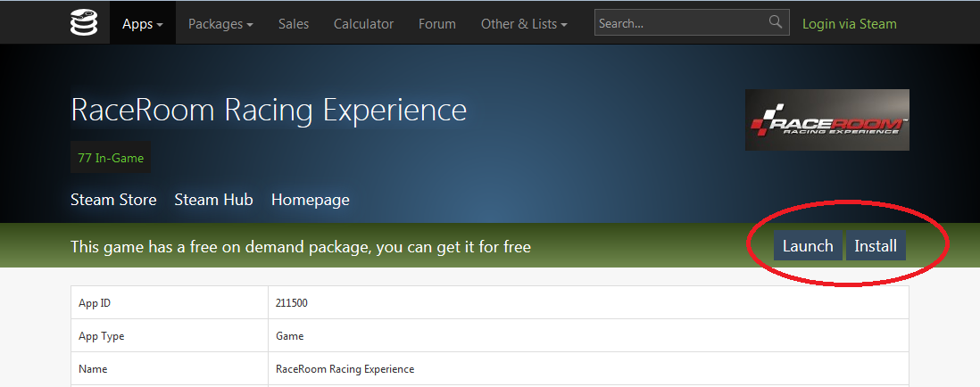The width and height of the screenshot is (980, 387).
Task: Go to the Sales page
Action: tap(294, 24)
